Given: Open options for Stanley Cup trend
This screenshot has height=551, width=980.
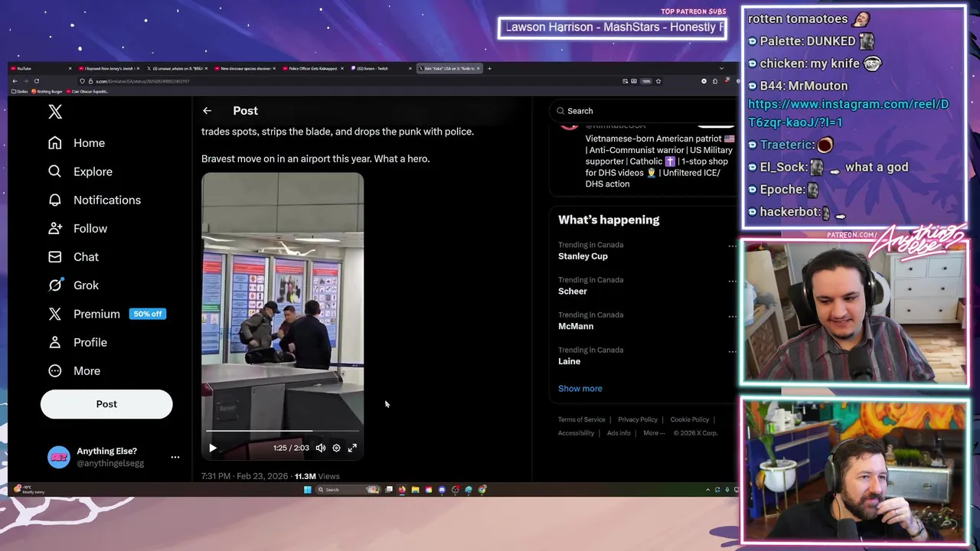Looking at the screenshot, I should point(732,246).
